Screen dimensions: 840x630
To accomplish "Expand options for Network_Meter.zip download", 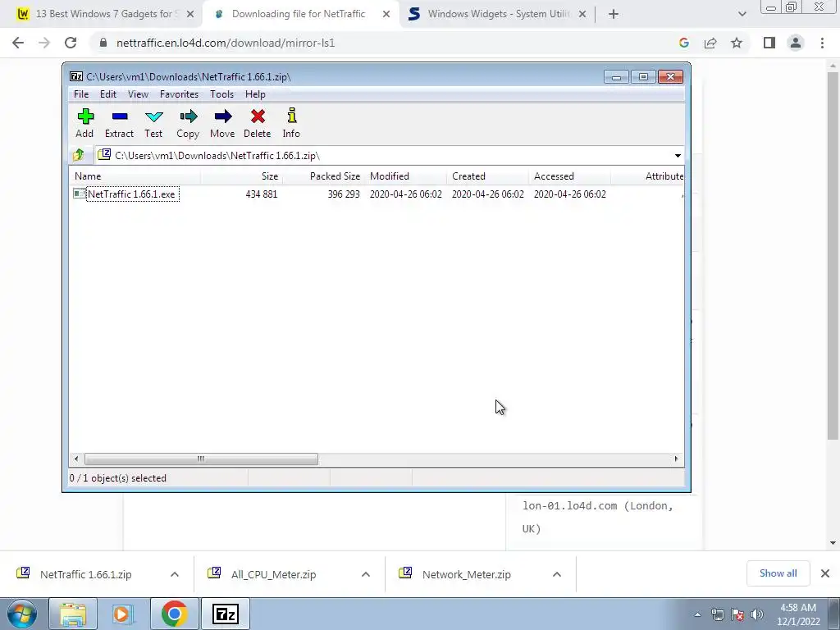I will coord(557,574).
